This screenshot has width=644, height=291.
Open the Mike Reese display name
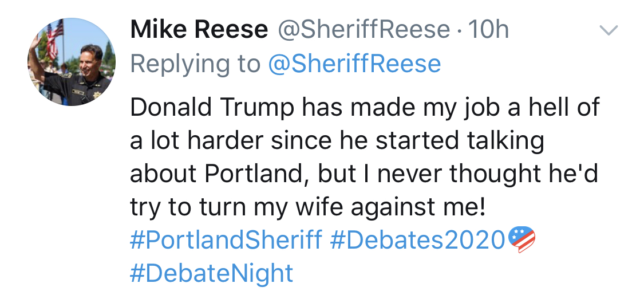(x=199, y=30)
